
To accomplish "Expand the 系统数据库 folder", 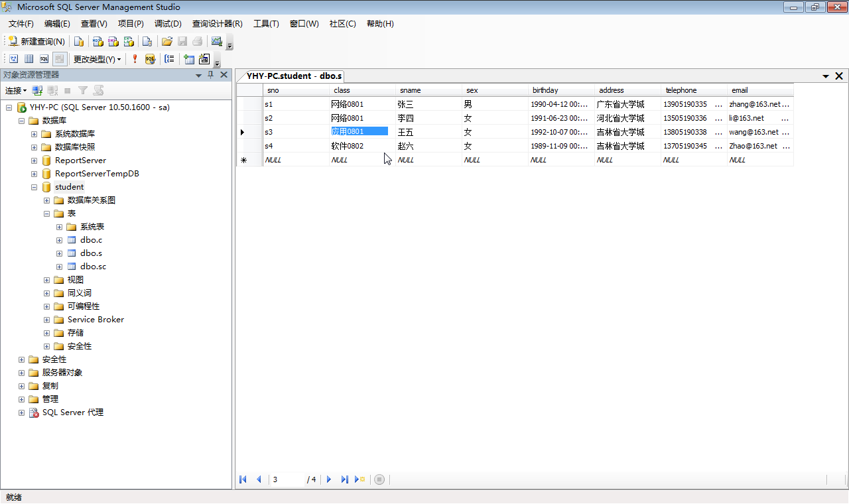I will (34, 134).
